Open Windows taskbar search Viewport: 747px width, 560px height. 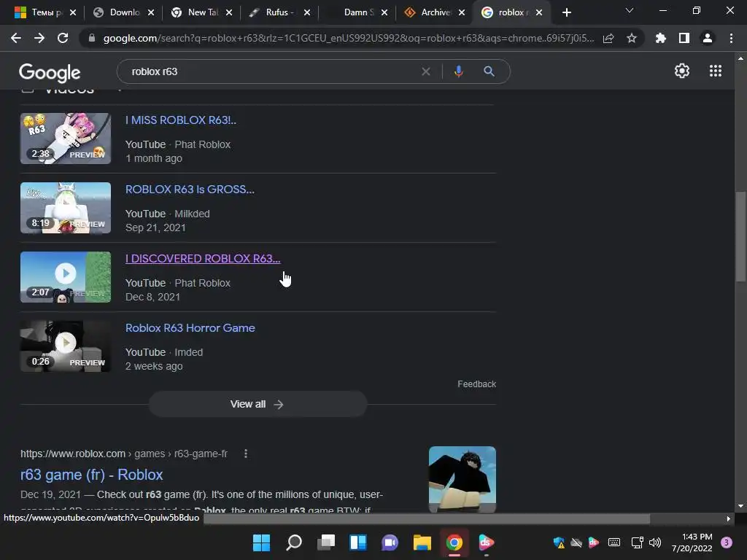[x=293, y=542]
